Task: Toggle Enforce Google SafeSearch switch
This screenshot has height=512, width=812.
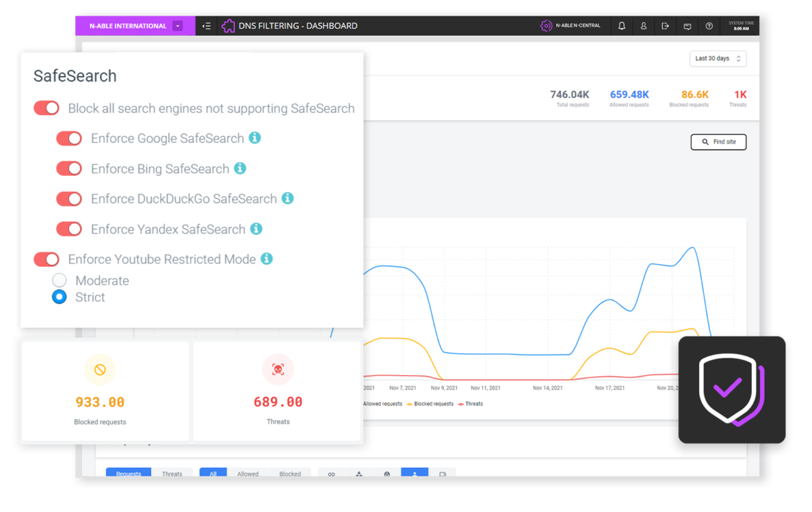Action: (x=69, y=138)
